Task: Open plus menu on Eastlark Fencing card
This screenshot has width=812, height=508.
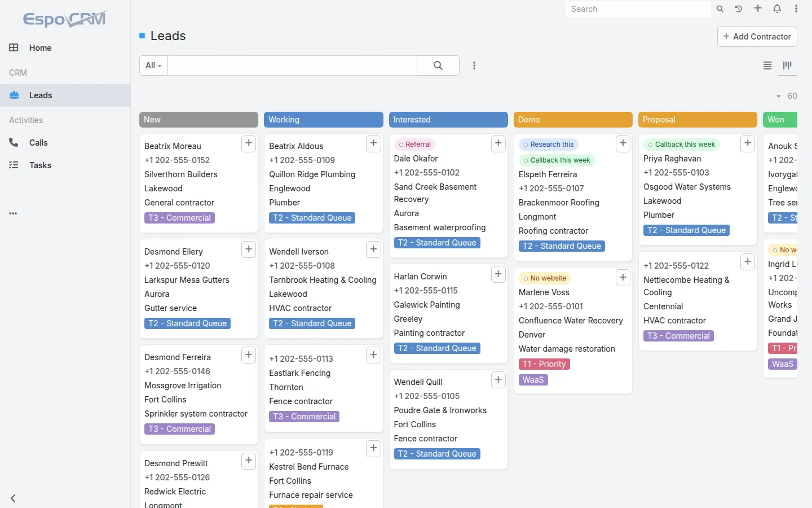Action: [373, 354]
